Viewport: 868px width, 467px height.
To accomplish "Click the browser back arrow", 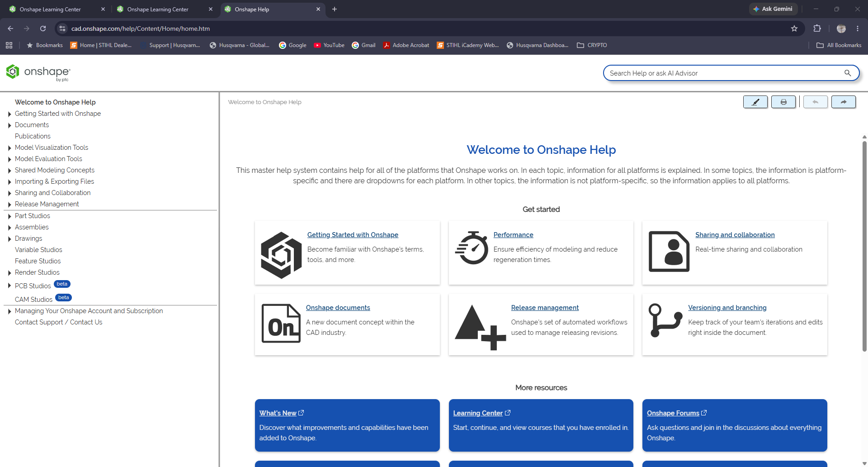I will [10, 29].
